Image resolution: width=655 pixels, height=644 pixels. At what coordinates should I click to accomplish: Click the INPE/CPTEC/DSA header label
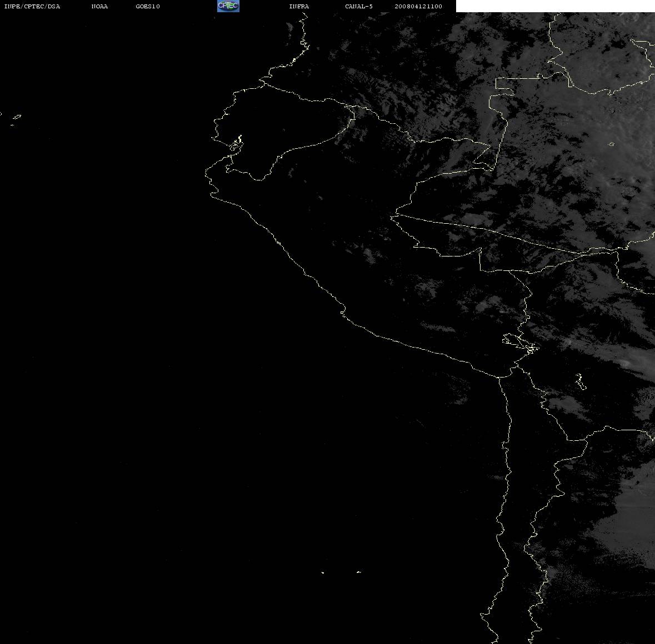point(32,6)
